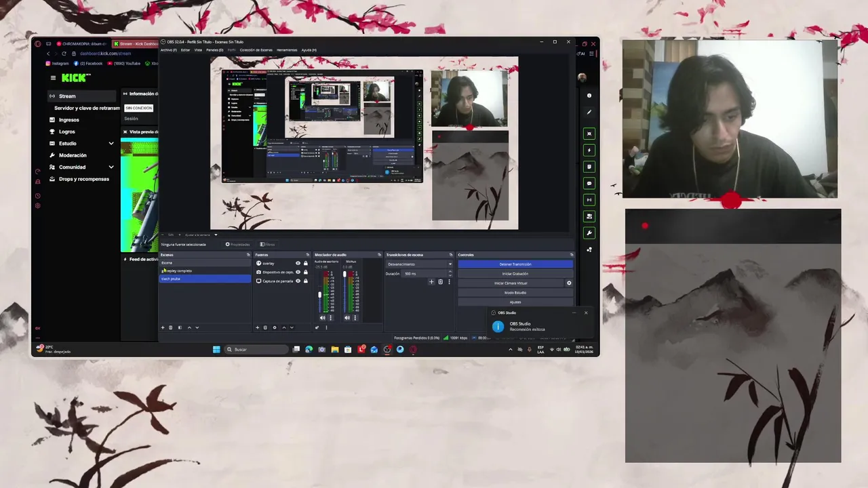This screenshot has width=868, height=488.
Task: Open scene filters icon in Escenas panel
Action: 180,327
